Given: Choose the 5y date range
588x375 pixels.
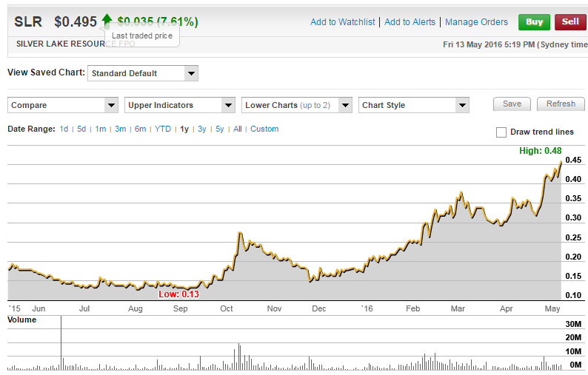Looking at the screenshot, I should tap(220, 129).
